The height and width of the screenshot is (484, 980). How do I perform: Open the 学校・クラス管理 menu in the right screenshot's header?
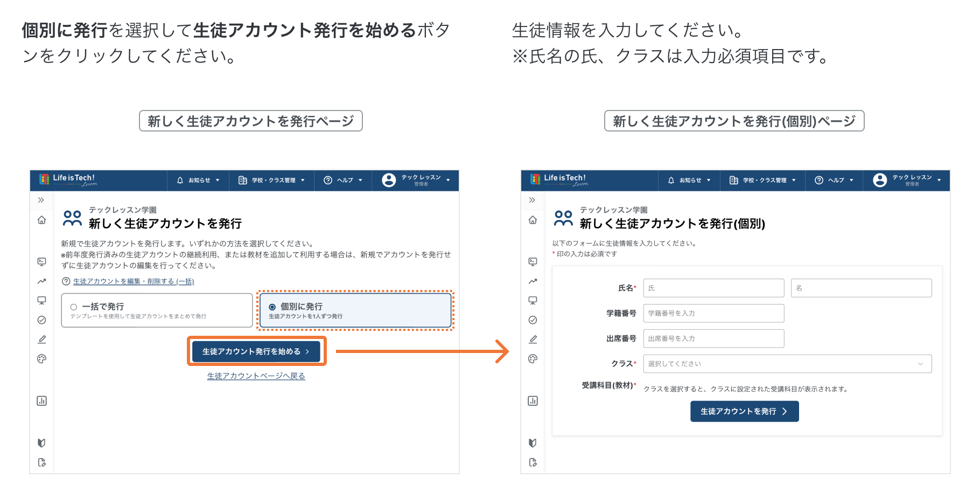point(762,181)
